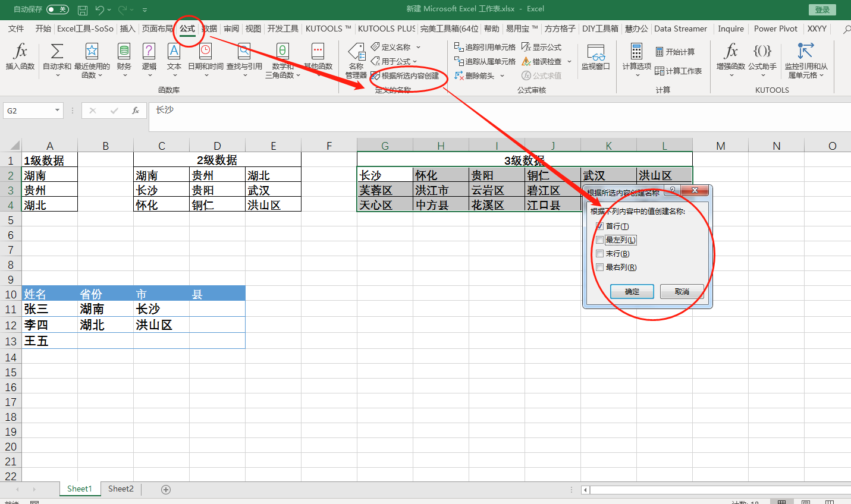This screenshot has height=504, width=851.
Task: Check the Right column (最右列) checkbox
Action: 599,267
